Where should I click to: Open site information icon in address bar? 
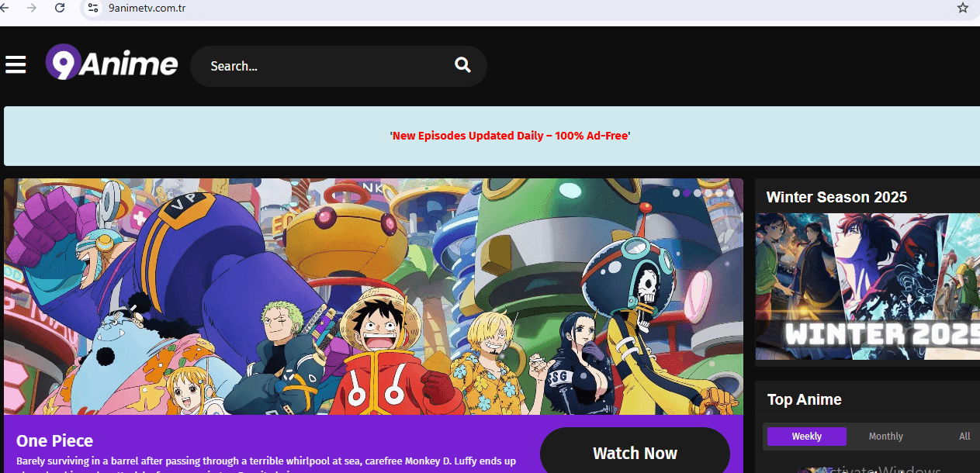93,8
